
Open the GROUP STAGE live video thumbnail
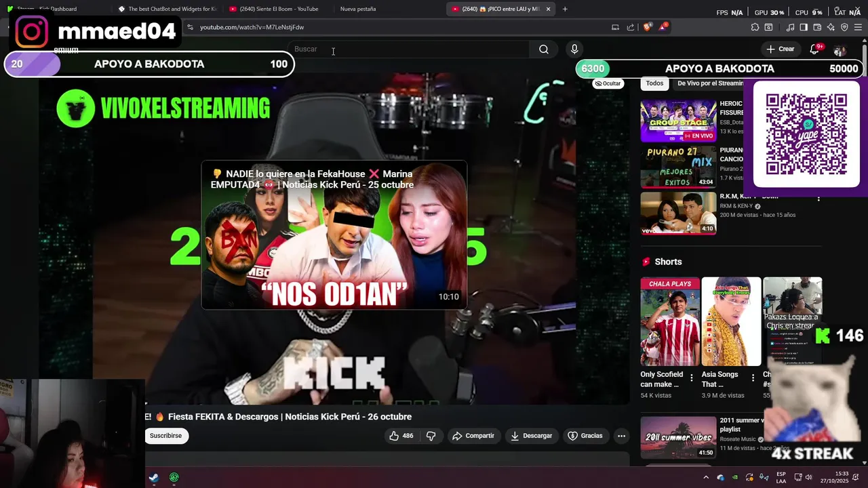(678, 121)
